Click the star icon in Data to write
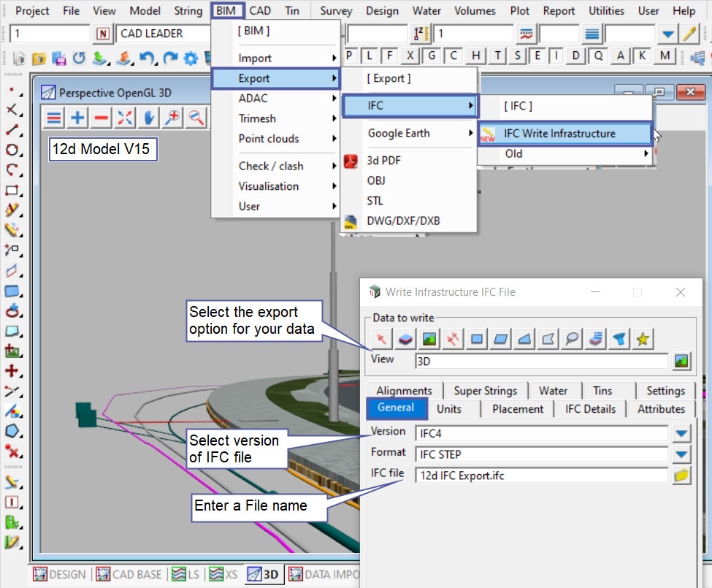Image resolution: width=712 pixels, height=588 pixels. [643, 339]
